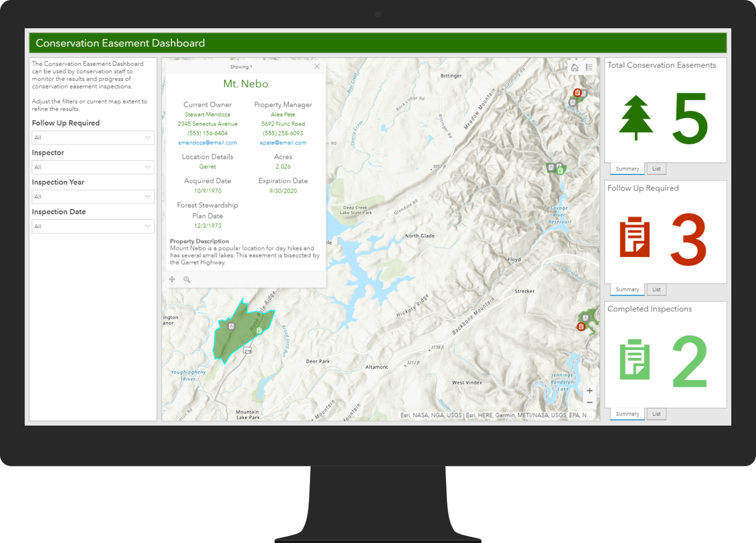Open the map legend icon
This screenshot has height=543, width=756.
click(589, 68)
